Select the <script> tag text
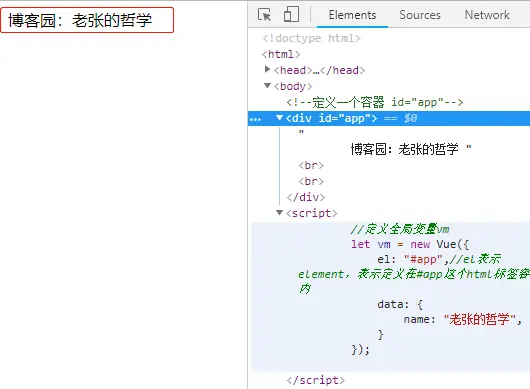 tap(311, 213)
